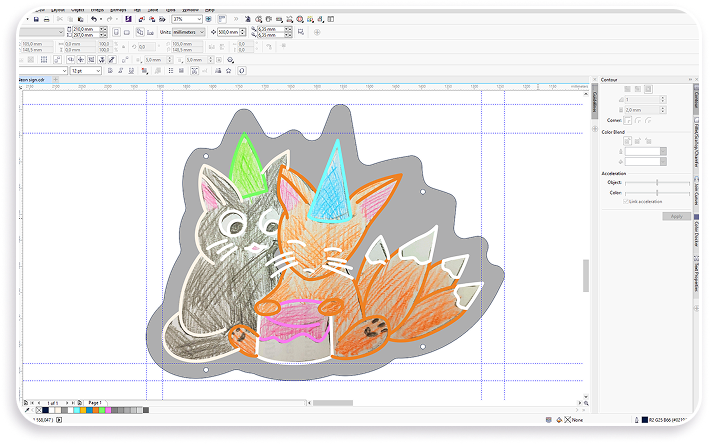Go to the next page arrow in page navigator
710x444 pixels.
click(67, 403)
